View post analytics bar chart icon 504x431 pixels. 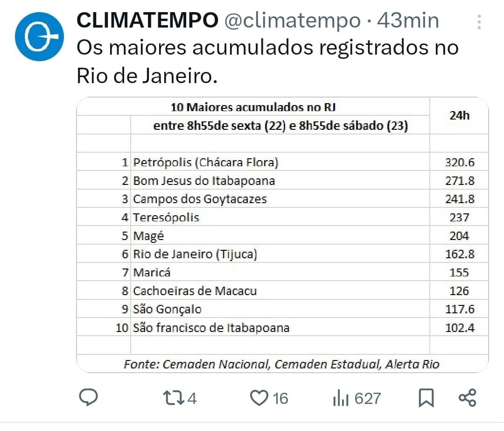point(341,398)
